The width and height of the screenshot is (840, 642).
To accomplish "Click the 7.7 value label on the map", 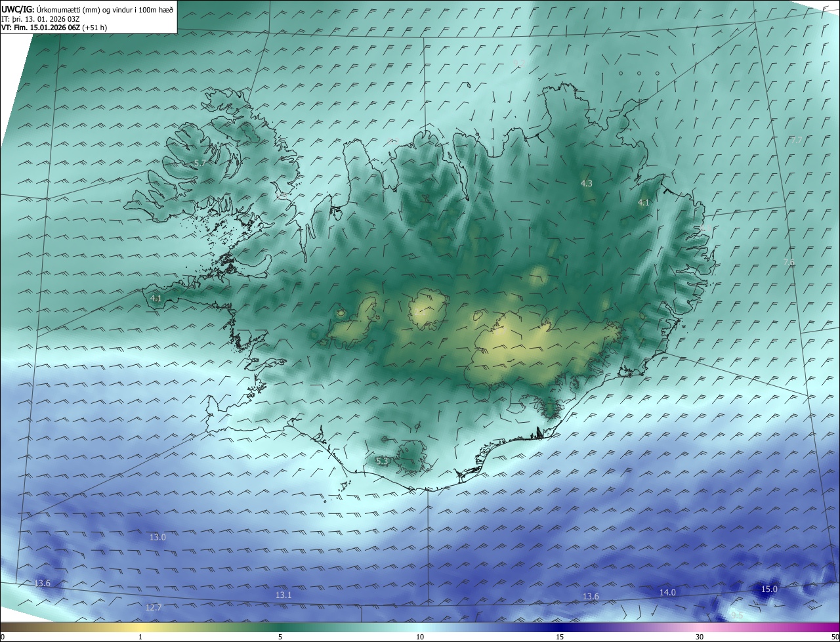I will coord(796,140).
